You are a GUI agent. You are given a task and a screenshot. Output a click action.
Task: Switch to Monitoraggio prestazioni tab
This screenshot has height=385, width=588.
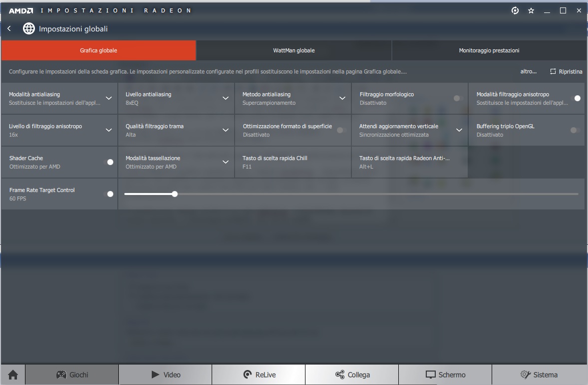coord(489,50)
